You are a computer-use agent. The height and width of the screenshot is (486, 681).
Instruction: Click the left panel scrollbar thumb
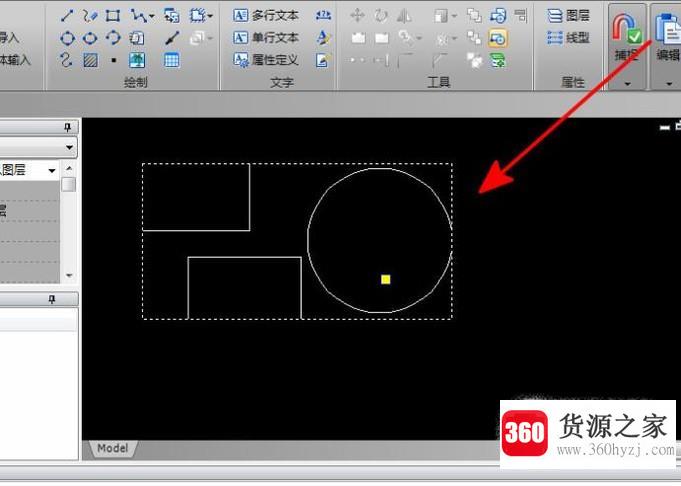coord(69,184)
